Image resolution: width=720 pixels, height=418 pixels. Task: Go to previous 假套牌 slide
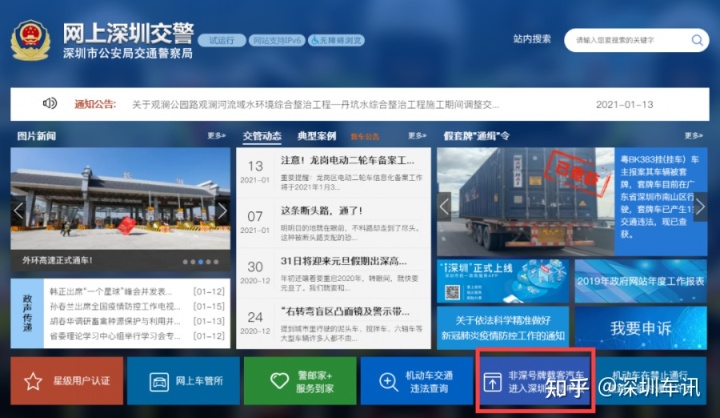pyautogui.click(x=444, y=207)
